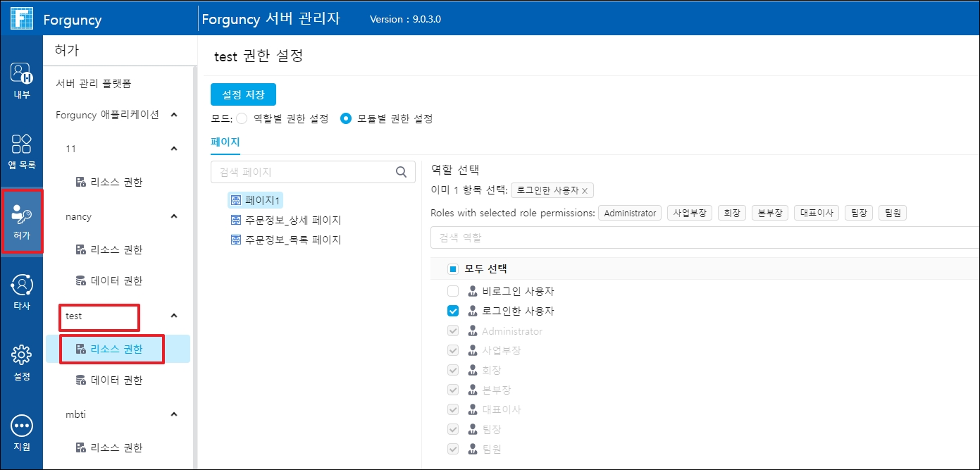
Task: Click the 검색 역할 search field
Action: [705, 237]
